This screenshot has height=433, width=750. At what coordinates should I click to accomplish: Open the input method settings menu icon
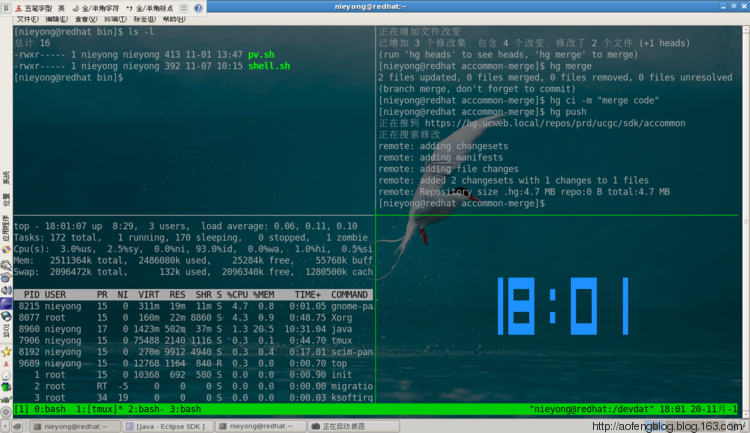click(x=184, y=8)
